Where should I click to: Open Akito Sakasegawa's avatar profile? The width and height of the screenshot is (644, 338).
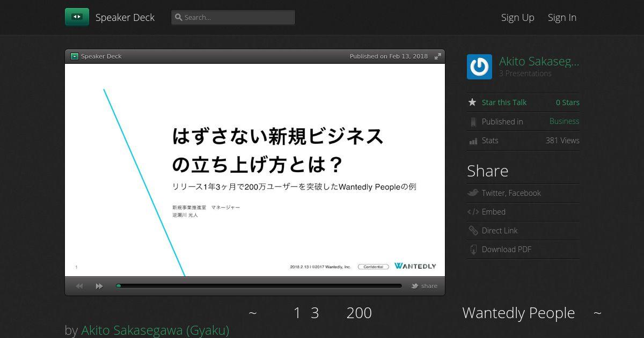pos(479,67)
